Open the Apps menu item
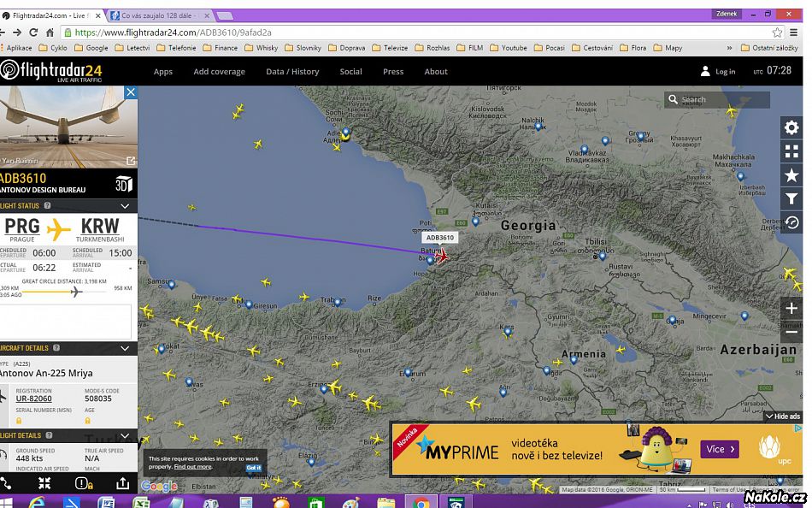812x508 pixels. (163, 72)
